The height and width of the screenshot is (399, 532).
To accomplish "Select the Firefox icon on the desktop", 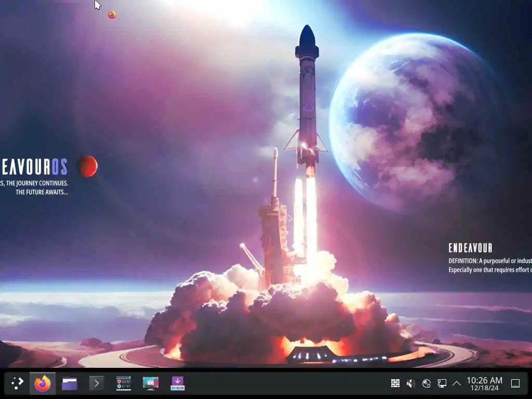I will [112, 15].
